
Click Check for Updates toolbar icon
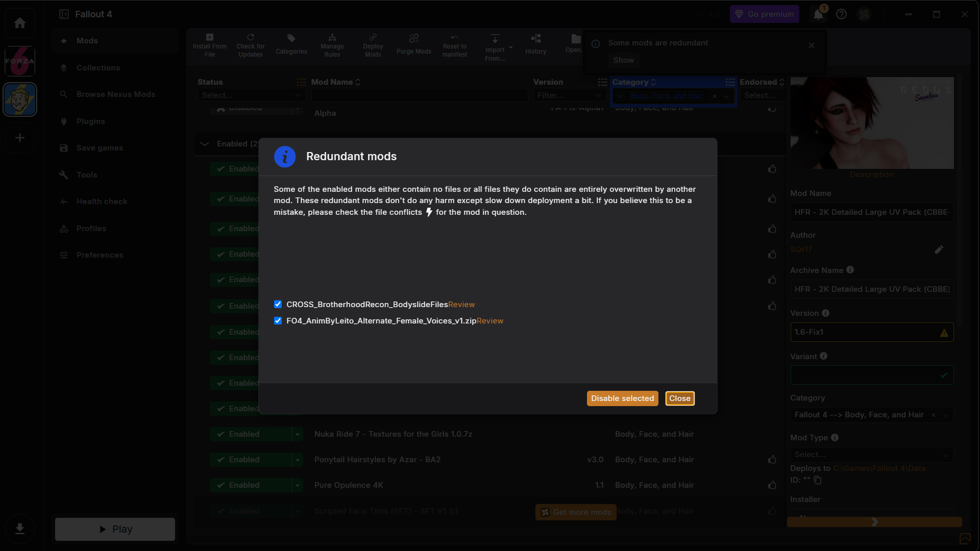click(x=251, y=45)
